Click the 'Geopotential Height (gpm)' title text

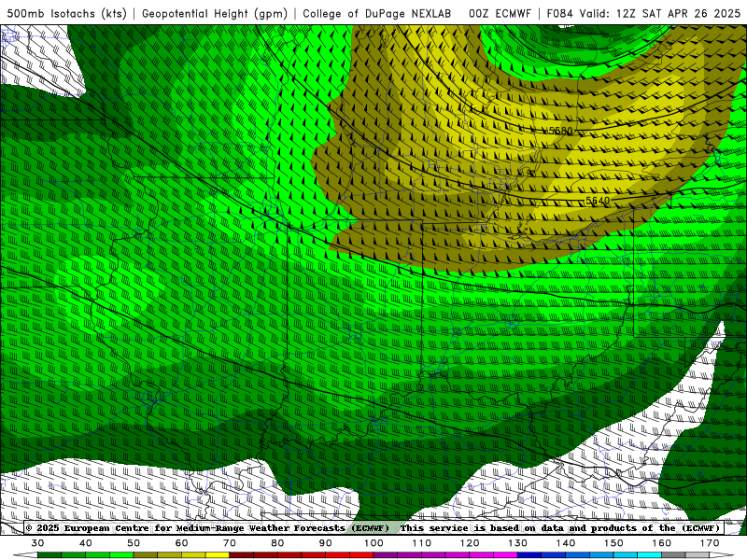tap(215, 13)
